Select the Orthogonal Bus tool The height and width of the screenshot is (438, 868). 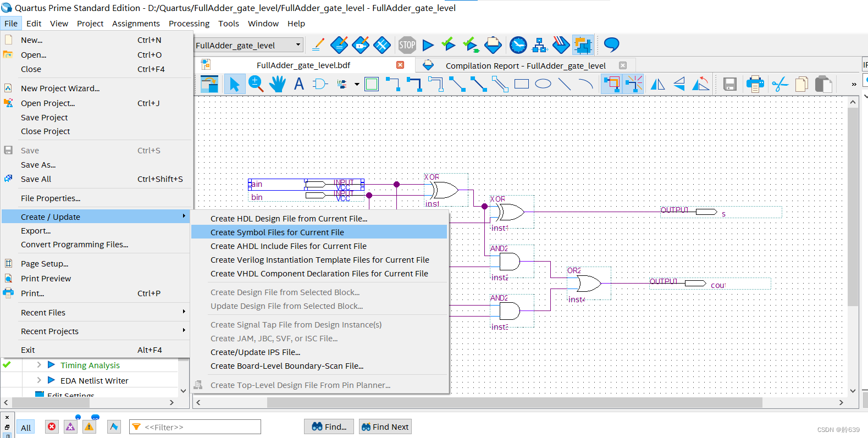(414, 84)
